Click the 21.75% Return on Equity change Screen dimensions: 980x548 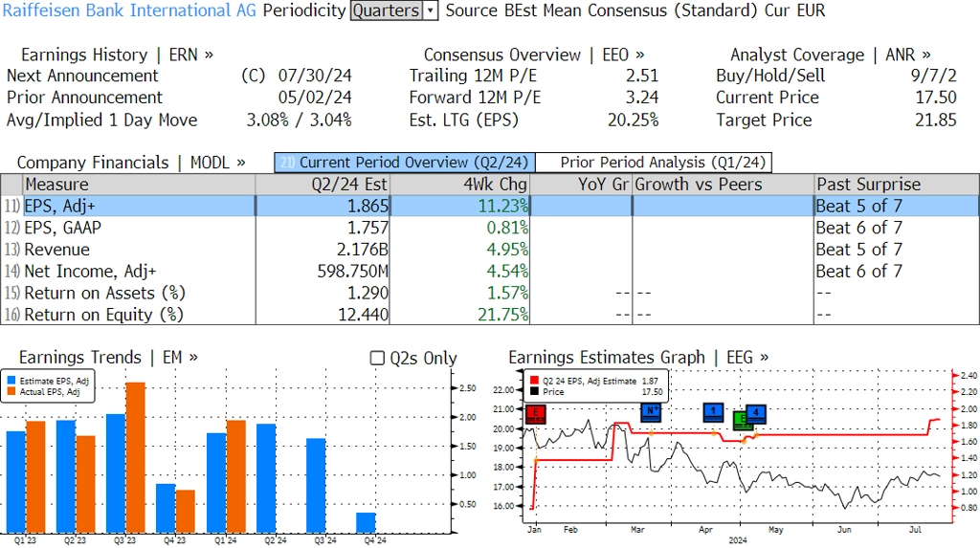(x=503, y=315)
